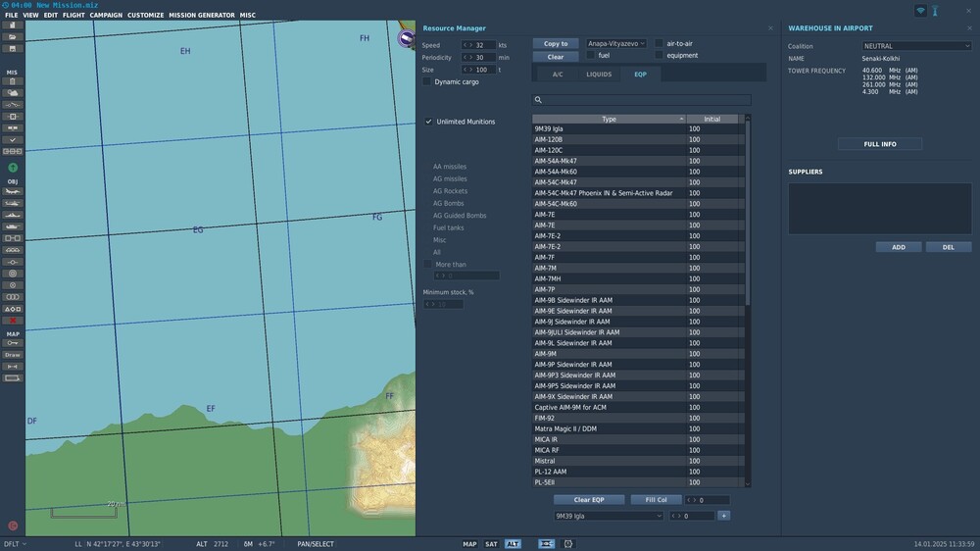
Task: Open the MISSION GENERATOR menu
Action: point(202,16)
